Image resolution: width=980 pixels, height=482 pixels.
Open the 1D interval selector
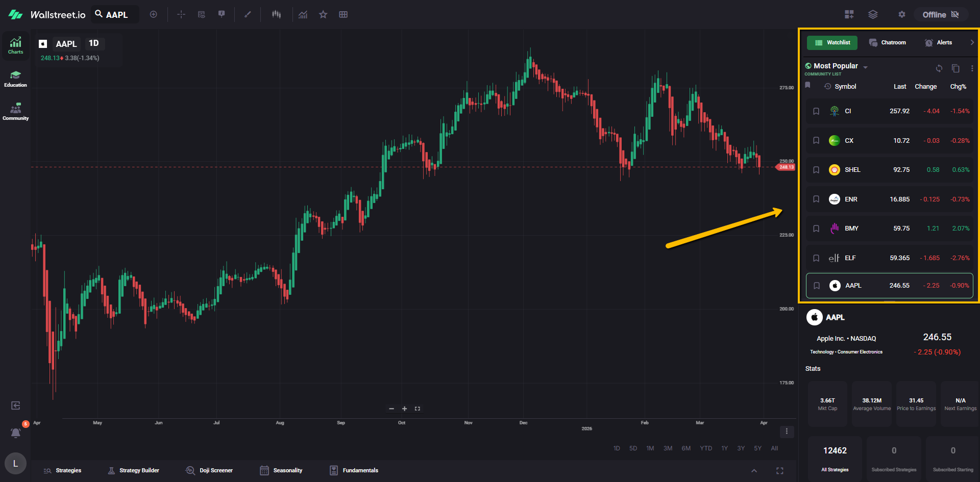94,43
